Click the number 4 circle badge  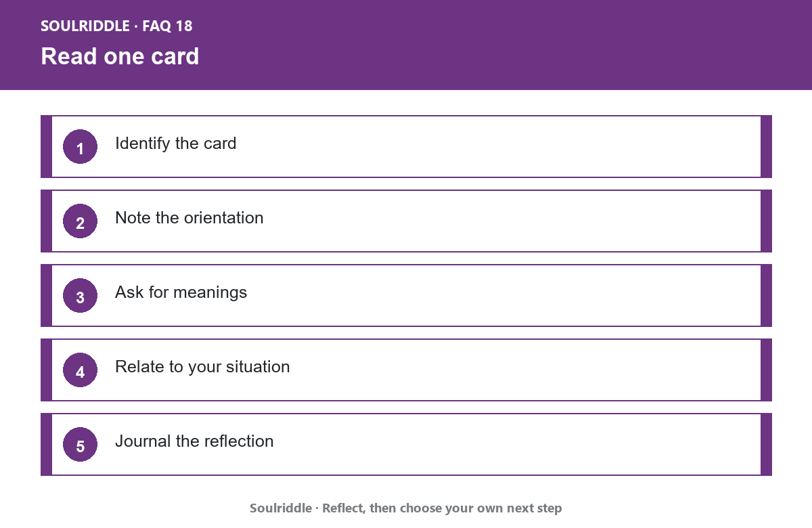[x=80, y=370]
